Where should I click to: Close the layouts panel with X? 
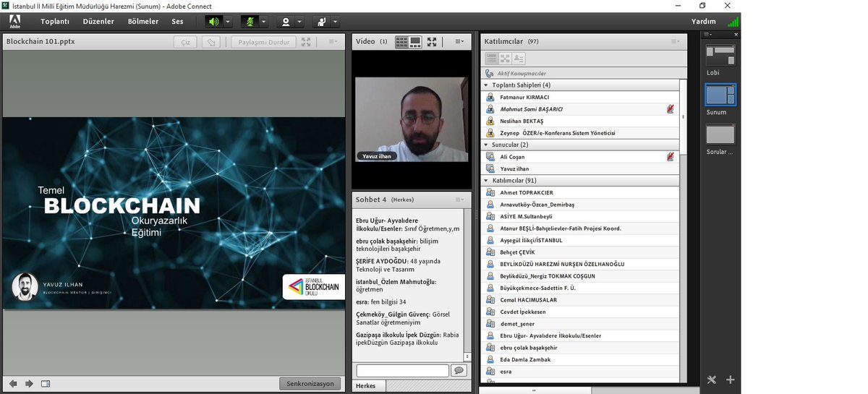736,34
